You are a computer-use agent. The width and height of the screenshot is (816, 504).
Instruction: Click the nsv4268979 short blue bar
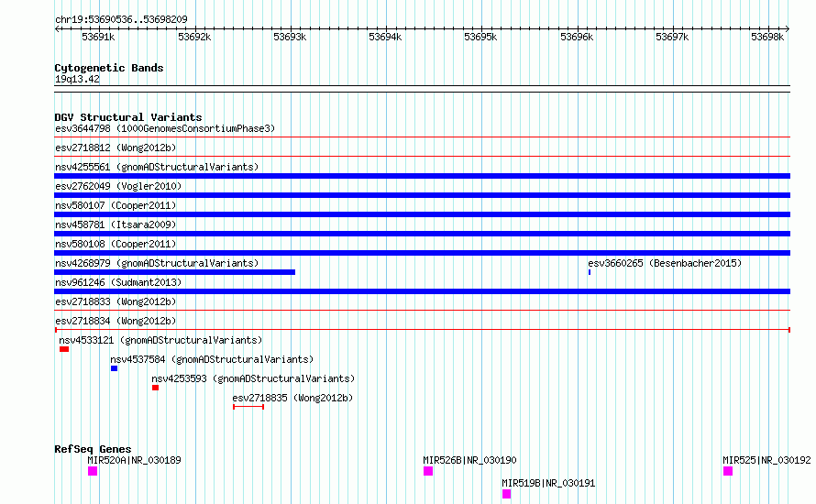175,272
